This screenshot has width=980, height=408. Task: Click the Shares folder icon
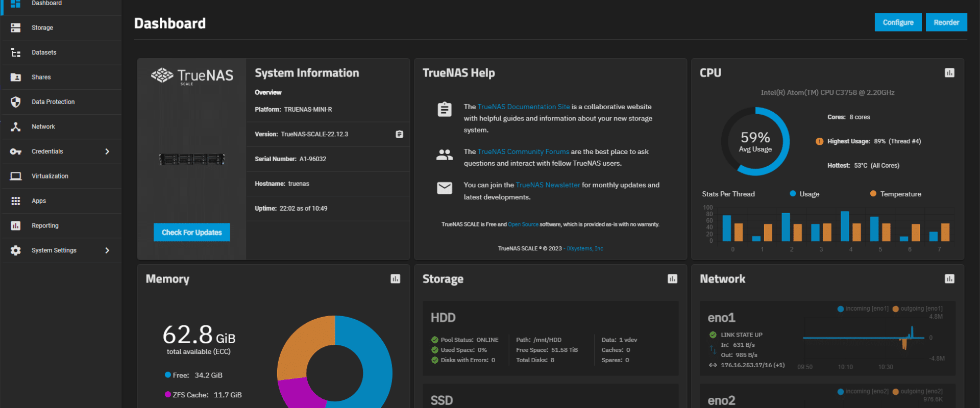16,77
